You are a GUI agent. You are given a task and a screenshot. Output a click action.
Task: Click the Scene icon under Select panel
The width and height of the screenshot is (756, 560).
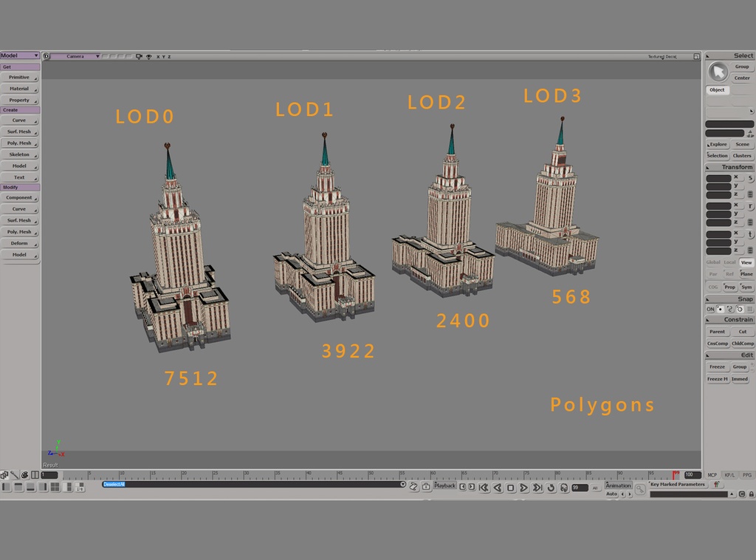coord(743,144)
